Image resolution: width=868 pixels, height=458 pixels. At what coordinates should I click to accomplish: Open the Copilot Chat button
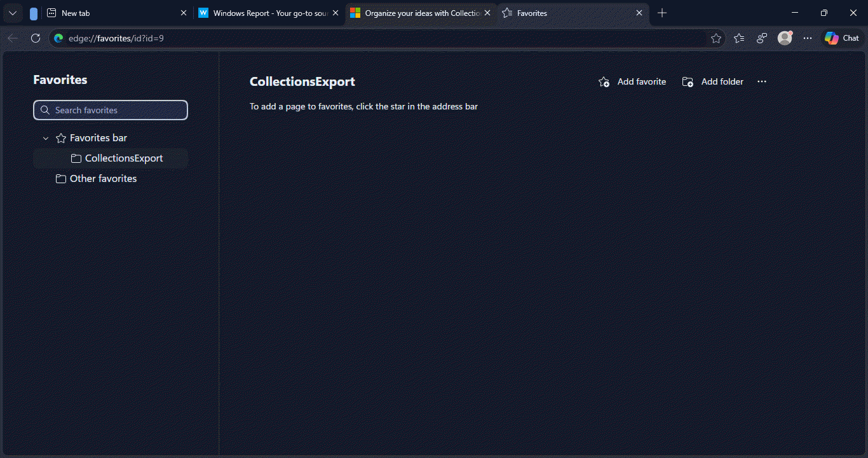[842, 38]
